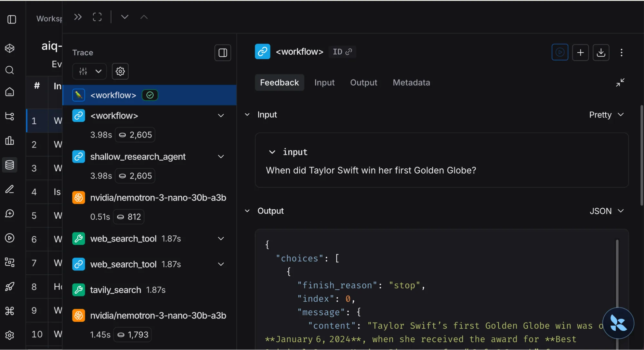Go to next trace with down chevron

click(x=125, y=17)
